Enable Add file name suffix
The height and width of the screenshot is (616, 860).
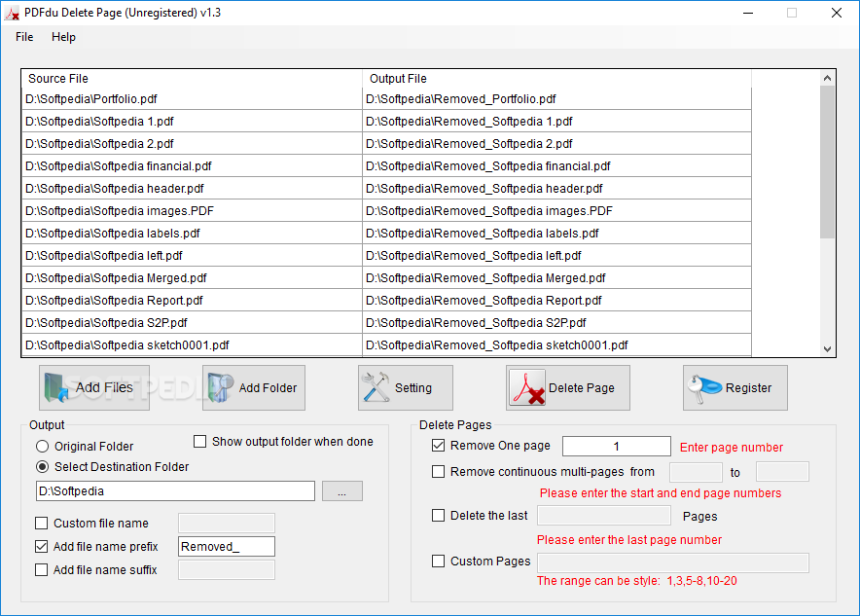pyautogui.click(x=41, y=570)
